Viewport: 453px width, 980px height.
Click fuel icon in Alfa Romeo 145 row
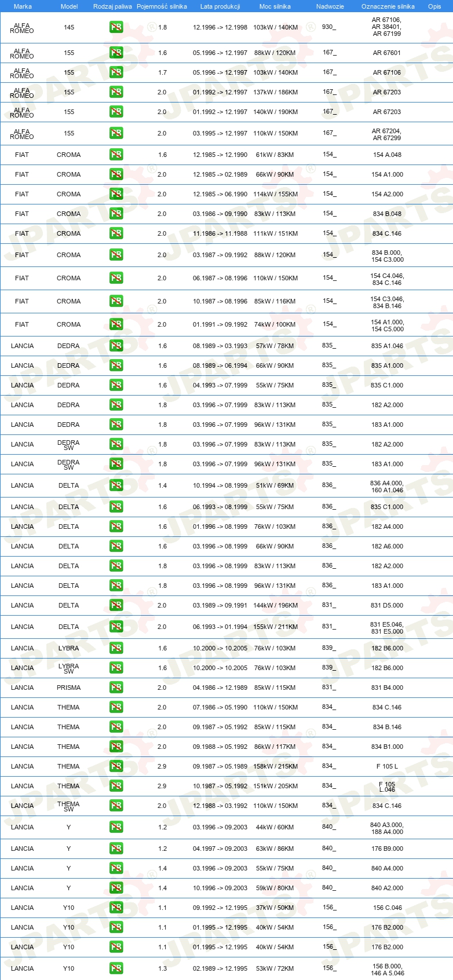116,27
